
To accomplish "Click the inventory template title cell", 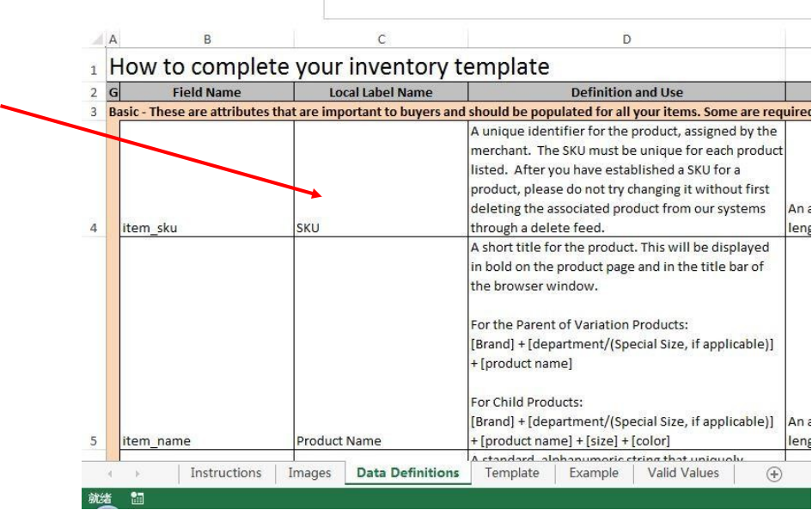I will [329, 67].
